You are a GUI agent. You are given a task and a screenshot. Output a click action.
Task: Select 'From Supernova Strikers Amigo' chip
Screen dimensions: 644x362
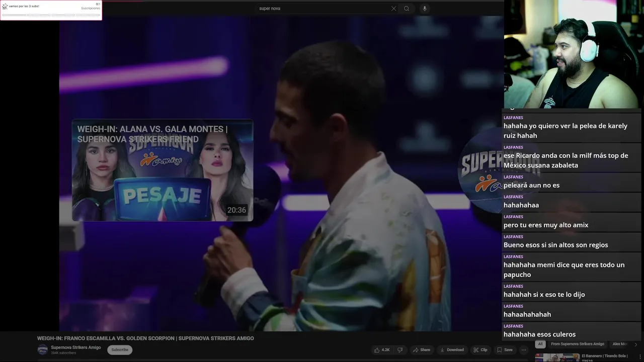[x=577, y=344]
